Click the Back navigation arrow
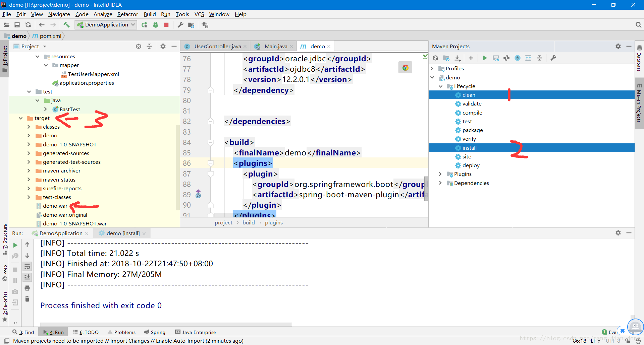 [42, 25]
